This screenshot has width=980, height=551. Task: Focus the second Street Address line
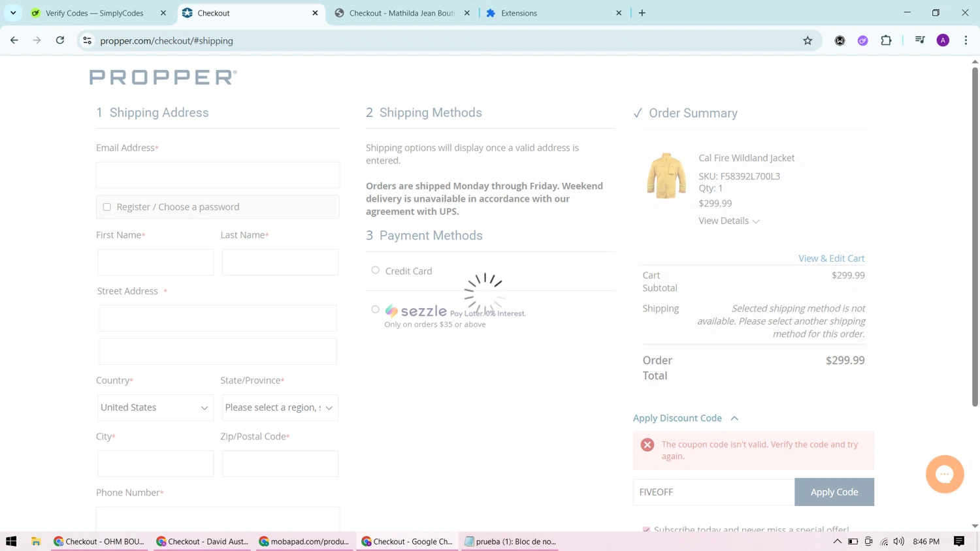218,351
